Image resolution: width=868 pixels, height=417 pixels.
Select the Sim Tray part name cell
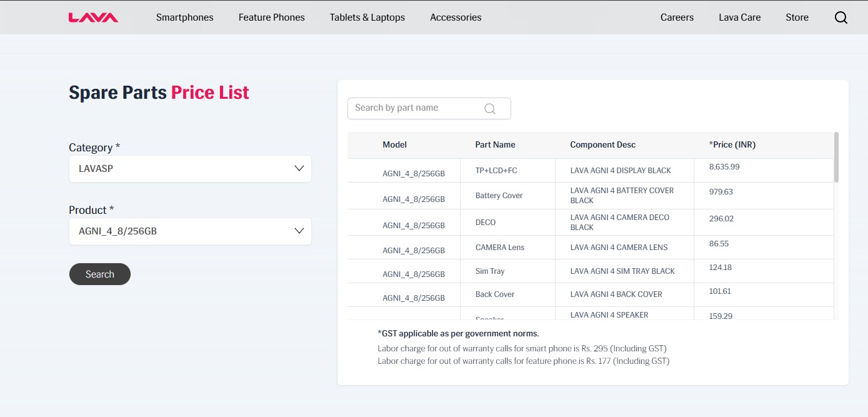coord(507,271)
